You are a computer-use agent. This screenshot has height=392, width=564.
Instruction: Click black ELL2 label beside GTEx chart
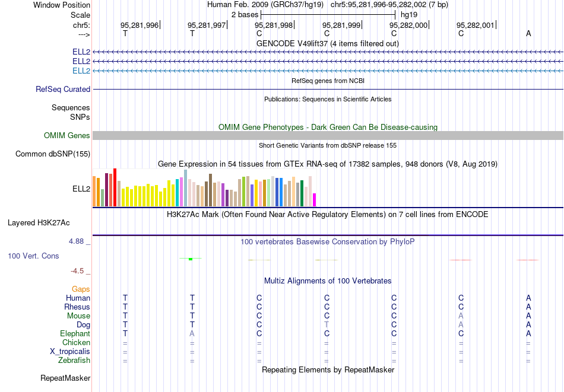tap(81, 189)
